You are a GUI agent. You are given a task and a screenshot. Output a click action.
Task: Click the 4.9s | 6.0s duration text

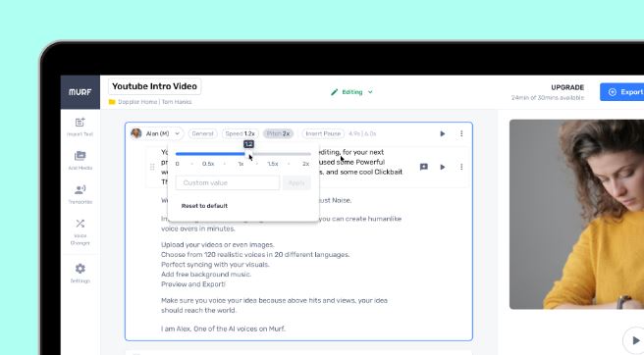click(362, 133)
